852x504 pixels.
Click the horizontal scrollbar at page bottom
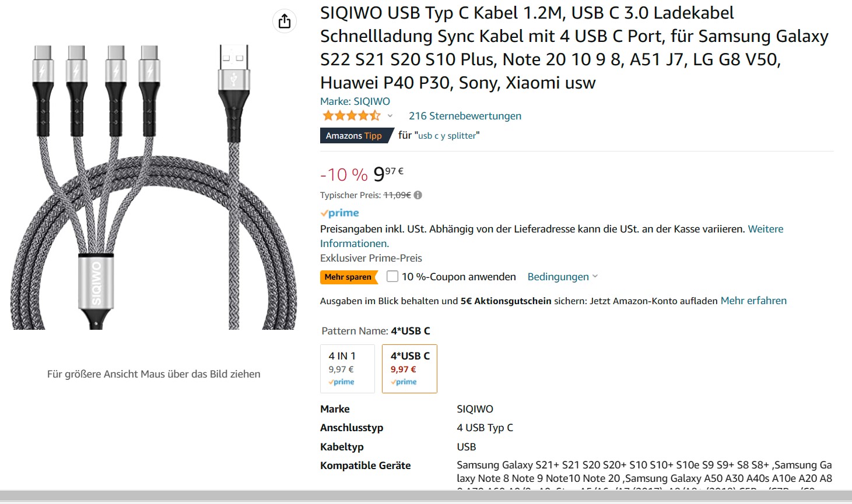[426, 496]
